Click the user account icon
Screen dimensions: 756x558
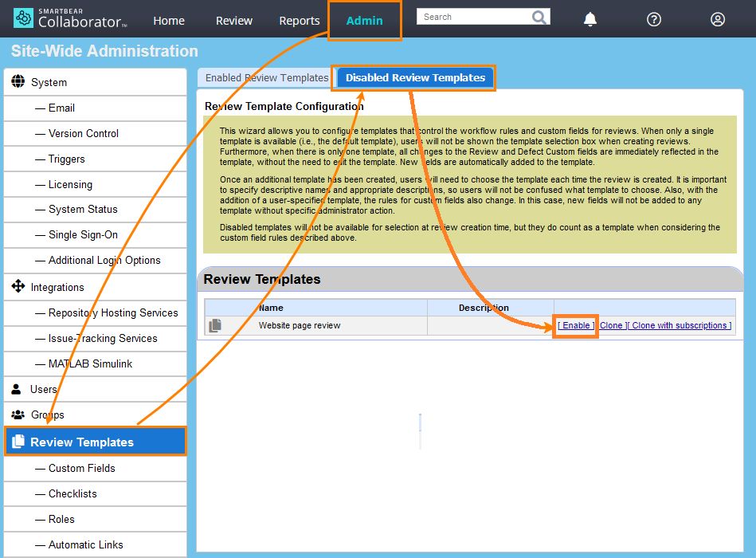[717, 19]
